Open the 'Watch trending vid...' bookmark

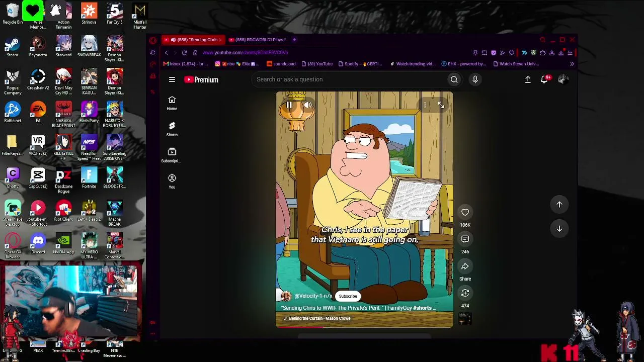tap(413, 64)
